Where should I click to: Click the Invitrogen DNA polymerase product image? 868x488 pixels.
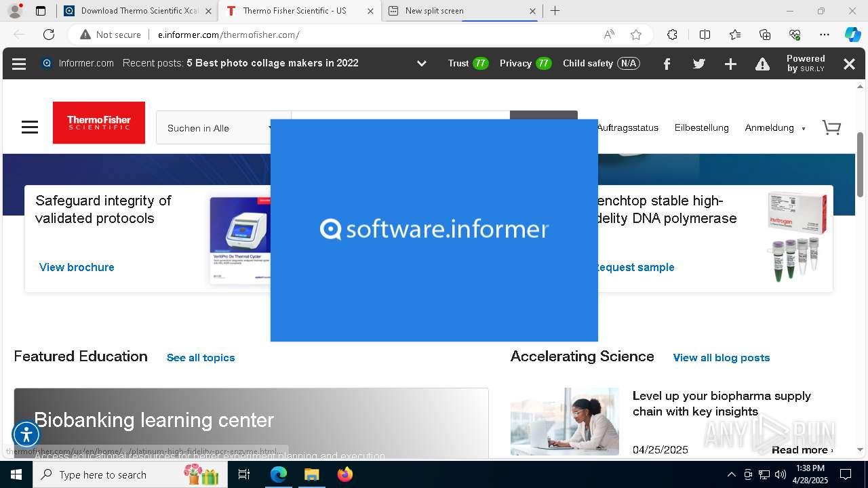(x=797, y=237)
